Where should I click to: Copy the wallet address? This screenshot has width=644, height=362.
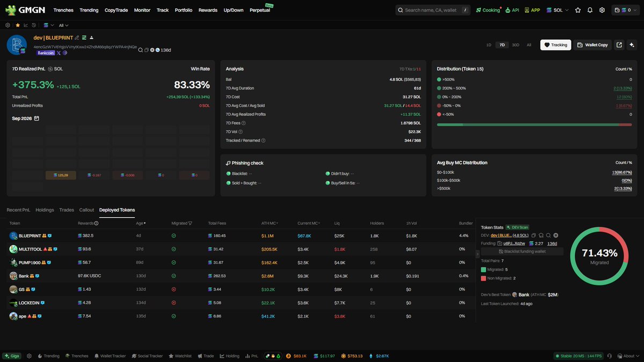(x=147, y=50)
